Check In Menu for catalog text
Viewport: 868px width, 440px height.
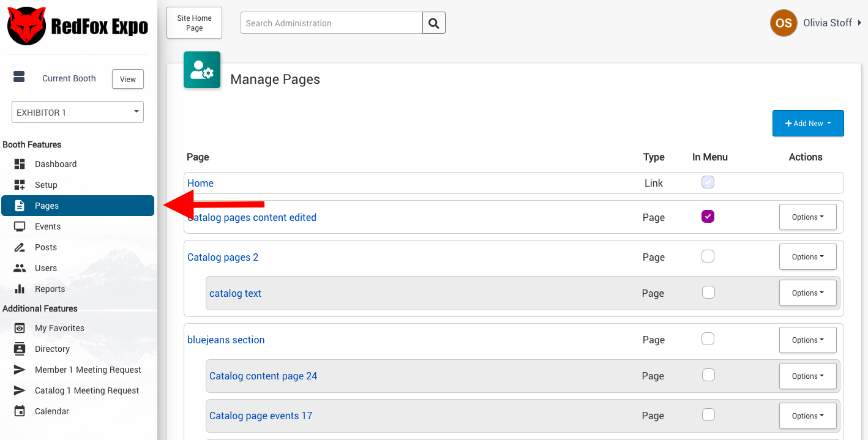708,292
